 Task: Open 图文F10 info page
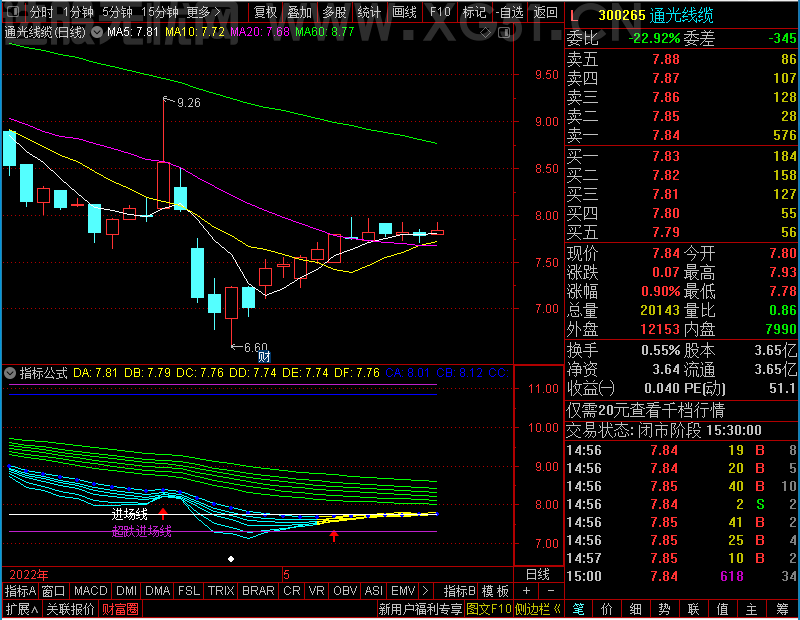click(489, 609)
